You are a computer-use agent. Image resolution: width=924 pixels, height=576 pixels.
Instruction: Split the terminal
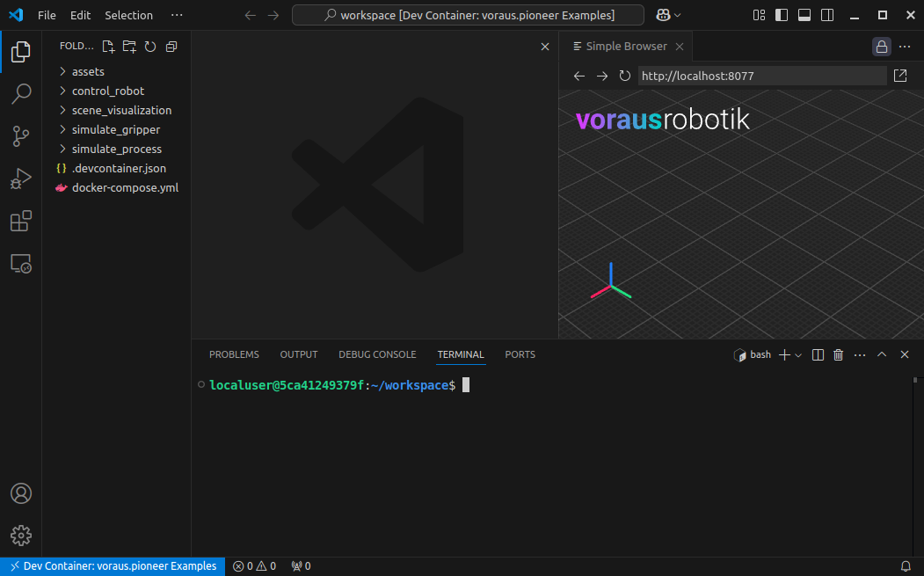tap(818, 355)
